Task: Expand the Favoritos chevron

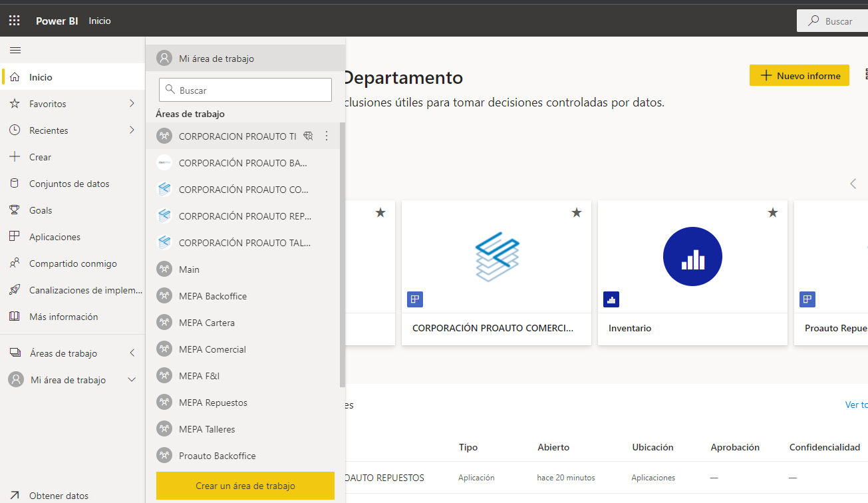Action: click(x=132, y=104)
